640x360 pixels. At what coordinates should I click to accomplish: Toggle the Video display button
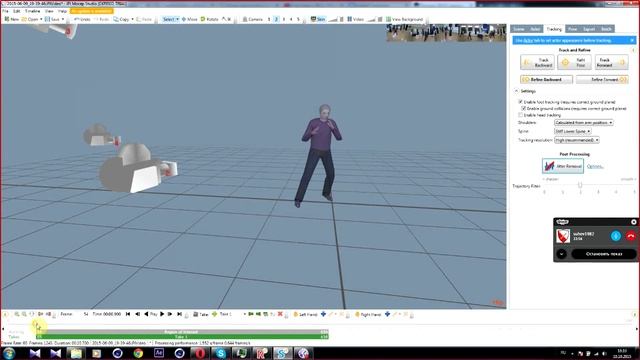coord(355,19)
